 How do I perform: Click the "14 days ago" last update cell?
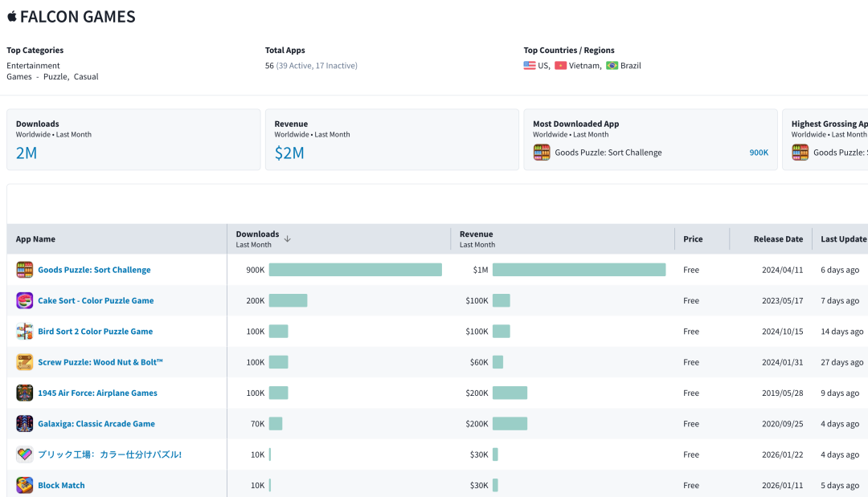(x=842, y=331)
